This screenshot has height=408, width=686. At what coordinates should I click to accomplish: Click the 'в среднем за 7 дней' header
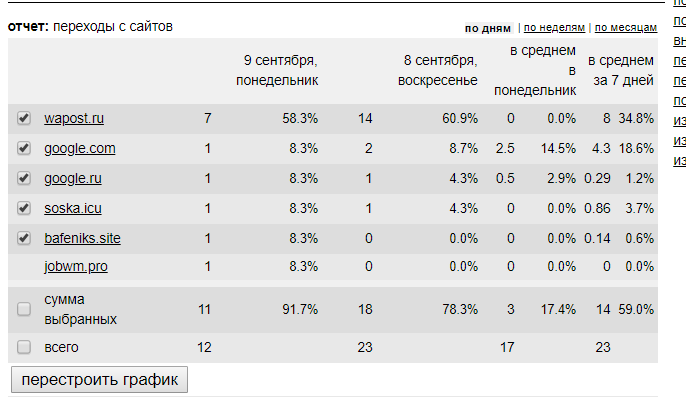[620, 70]
